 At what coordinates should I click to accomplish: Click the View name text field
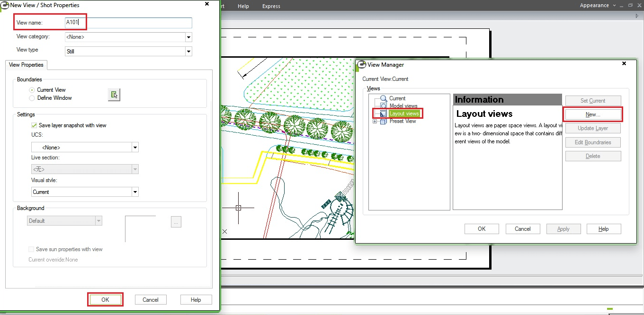pyautogui.click(x=128, y=23)
